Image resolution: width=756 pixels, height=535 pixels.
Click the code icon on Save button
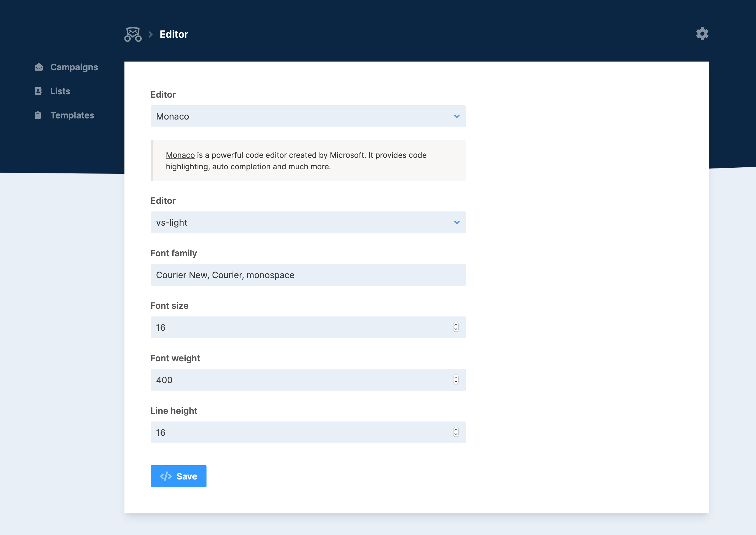tap(166, 476)
